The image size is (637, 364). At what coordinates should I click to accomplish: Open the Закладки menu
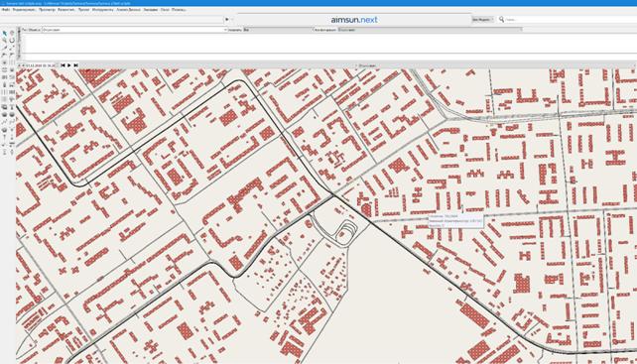pyautogui.click(x=151, y=9)
